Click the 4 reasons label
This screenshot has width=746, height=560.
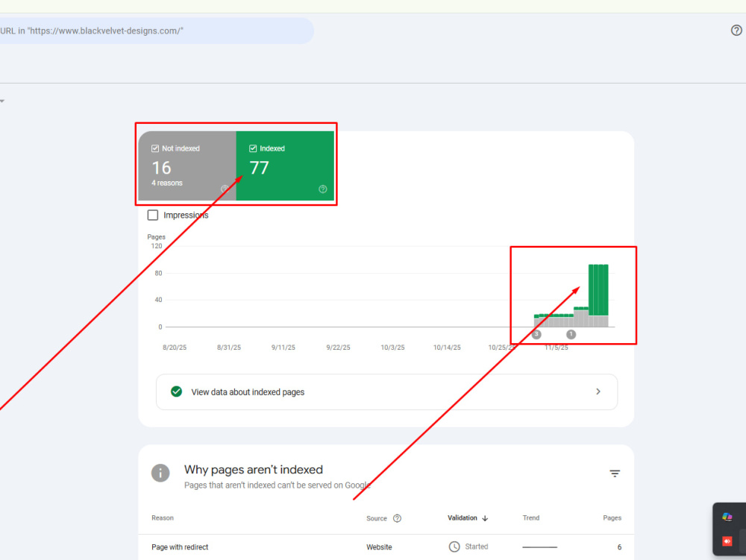point(167,183)
